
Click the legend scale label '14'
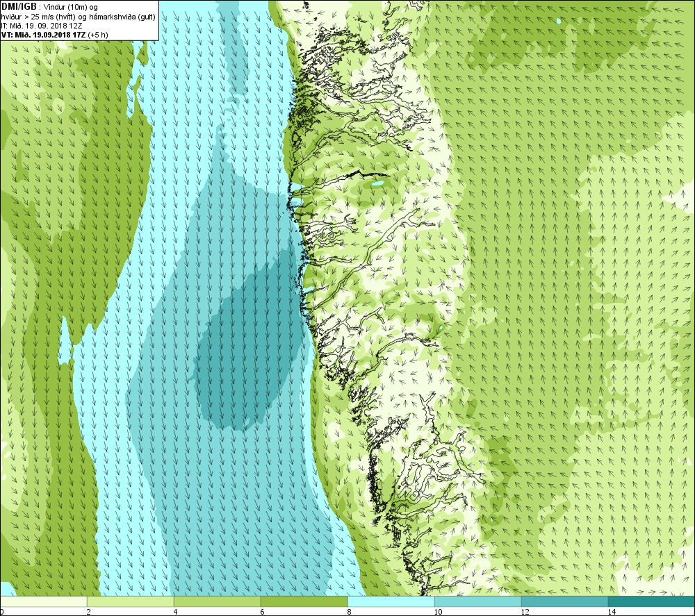612,612
